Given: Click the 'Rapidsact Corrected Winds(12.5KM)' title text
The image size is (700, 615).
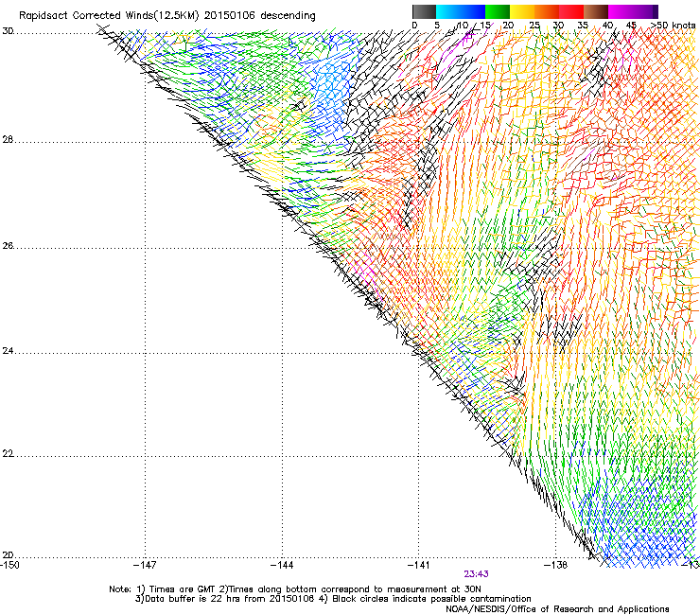Looking at the screenshot, I should click(x=109, y=16).
